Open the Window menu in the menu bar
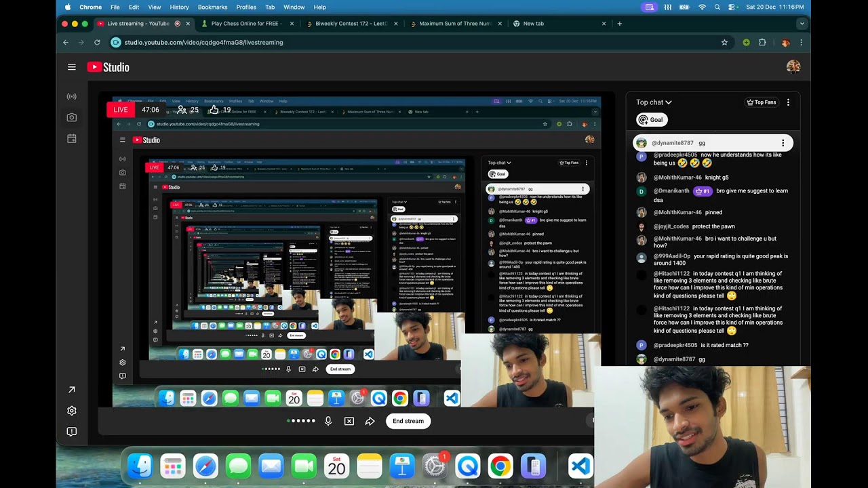The width and height of the screenshot is (868, 488). [x=294, y=7]
